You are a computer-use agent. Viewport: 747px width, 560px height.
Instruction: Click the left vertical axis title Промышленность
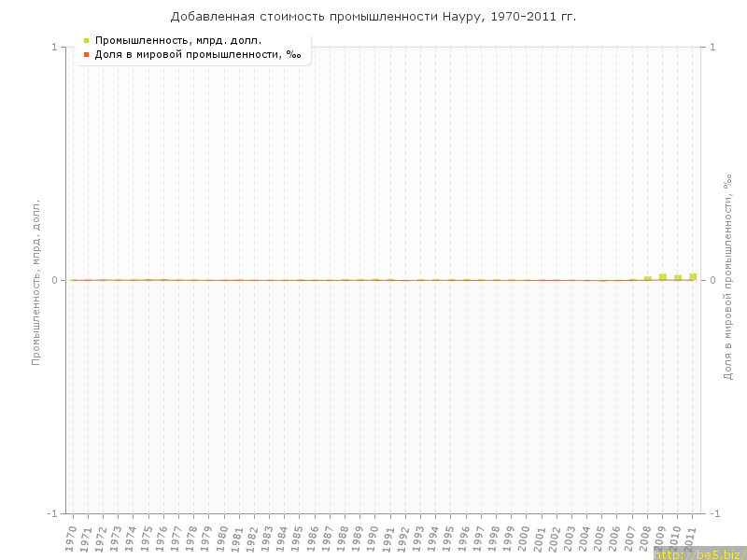[x=37, y=281]
